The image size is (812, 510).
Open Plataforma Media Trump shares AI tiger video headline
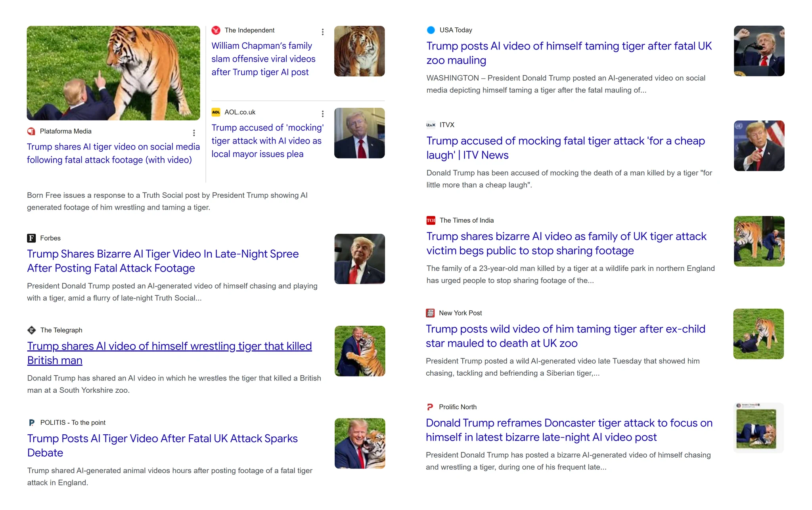click(x=113, y=153)
